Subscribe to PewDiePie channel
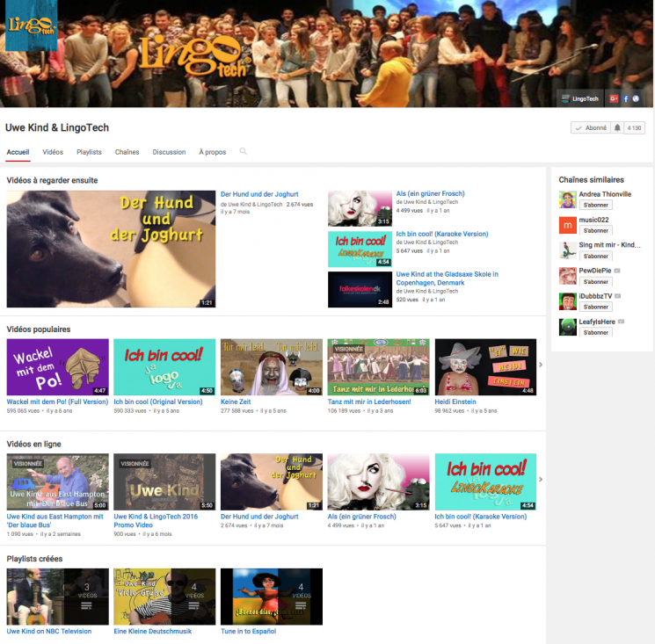Image resolution: width=655 pixels, height=644 pixels. [x=596, y=282]
